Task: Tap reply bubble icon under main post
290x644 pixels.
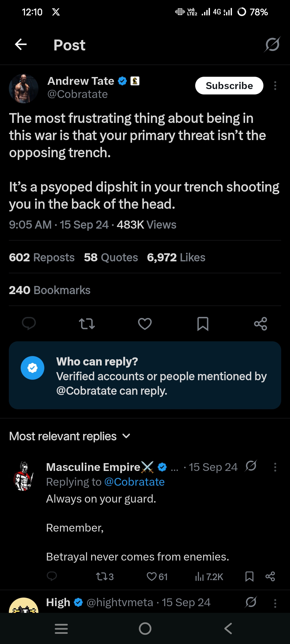Action: (x=29, y=323)
